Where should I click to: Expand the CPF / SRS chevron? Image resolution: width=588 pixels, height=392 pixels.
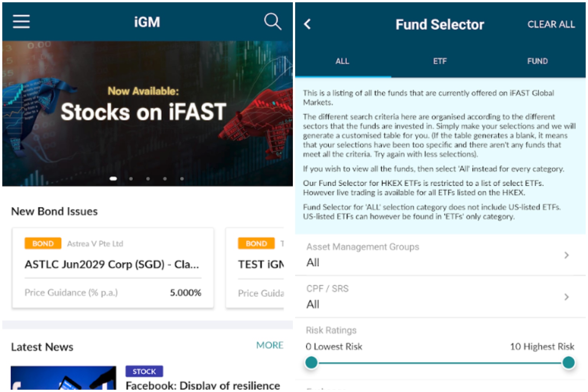(x=567, y=297)
